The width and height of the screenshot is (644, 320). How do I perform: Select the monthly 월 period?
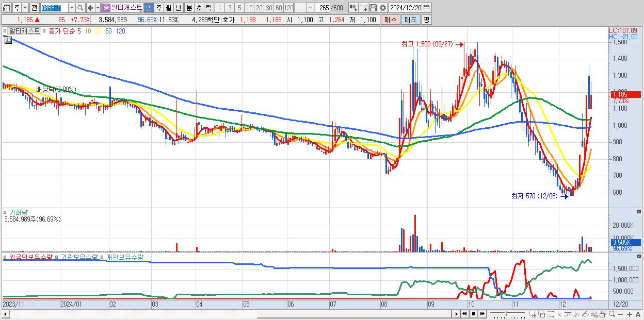point(168,8)
